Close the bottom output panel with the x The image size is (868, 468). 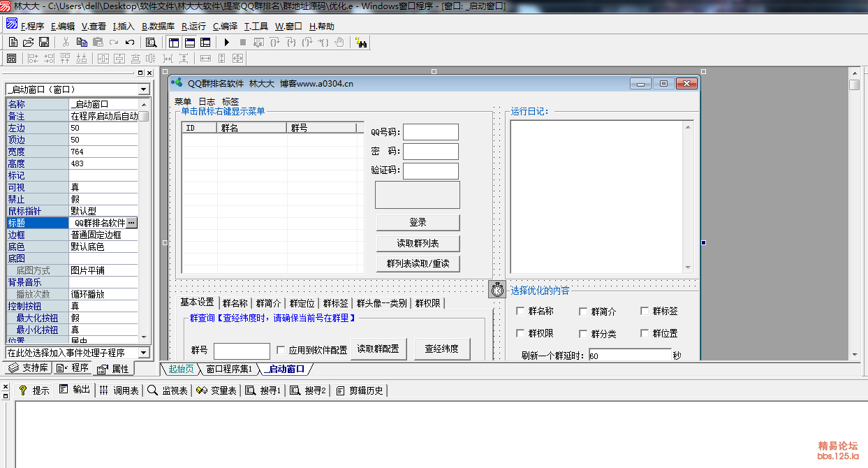[6, 386]
